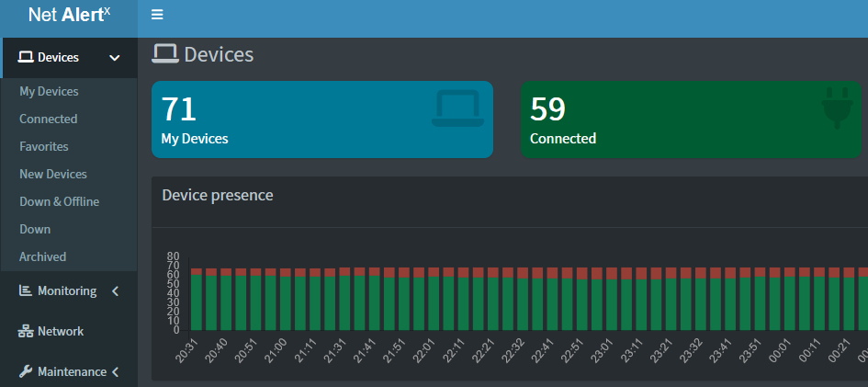Collapse the Devices sidebar chevron
Screen dimensions: 868x387
115,58
